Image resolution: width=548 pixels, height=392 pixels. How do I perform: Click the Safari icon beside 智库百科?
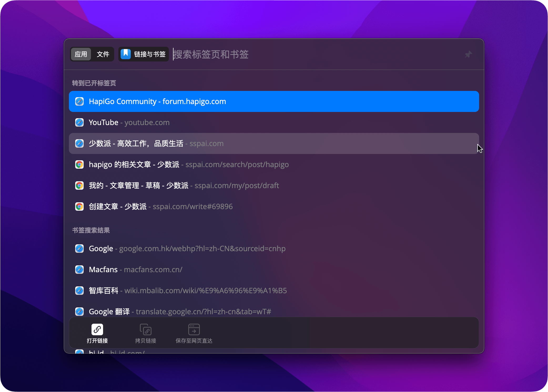[79, 291]
